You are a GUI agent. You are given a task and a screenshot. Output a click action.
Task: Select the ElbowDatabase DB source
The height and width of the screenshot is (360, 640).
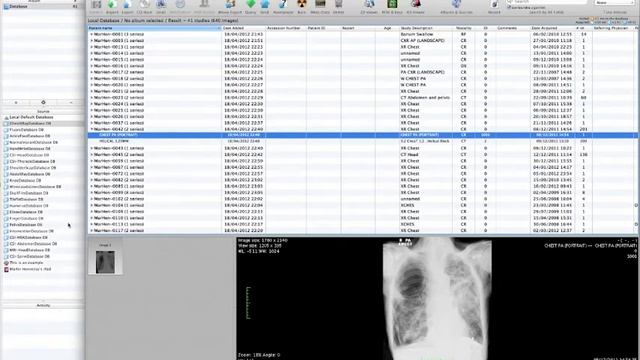26,212
